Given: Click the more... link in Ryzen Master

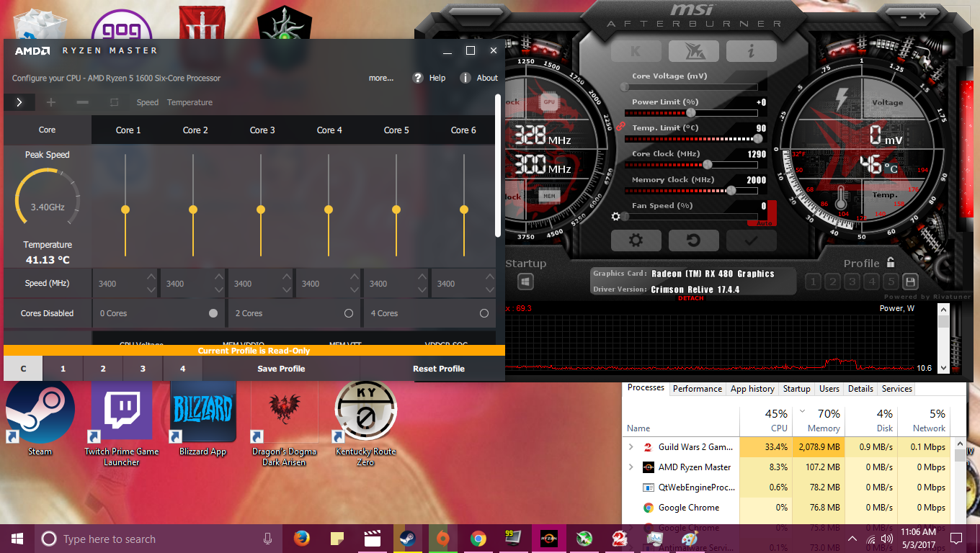Looking at the screenshot, I should pyautogui.click(x=381, y=78).
